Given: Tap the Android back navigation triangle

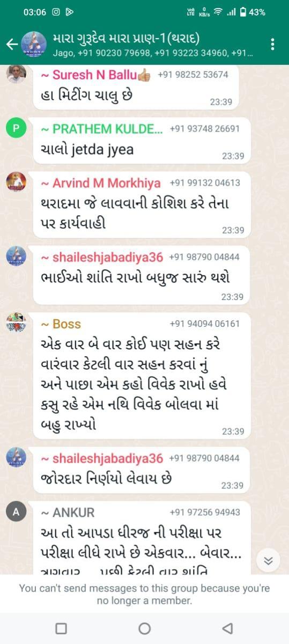Looking at the screenshot, I should (227, 628).
